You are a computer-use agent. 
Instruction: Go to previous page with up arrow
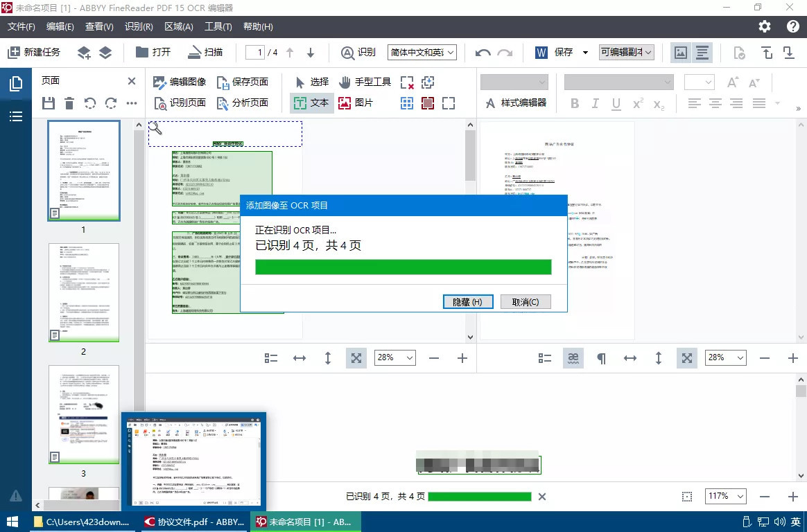click(290, 53)
